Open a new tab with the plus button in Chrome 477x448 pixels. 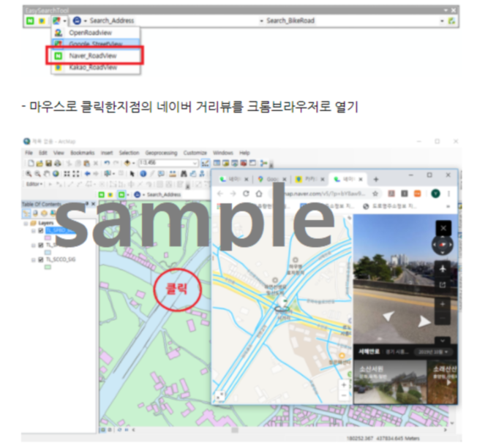click(376, 179)
